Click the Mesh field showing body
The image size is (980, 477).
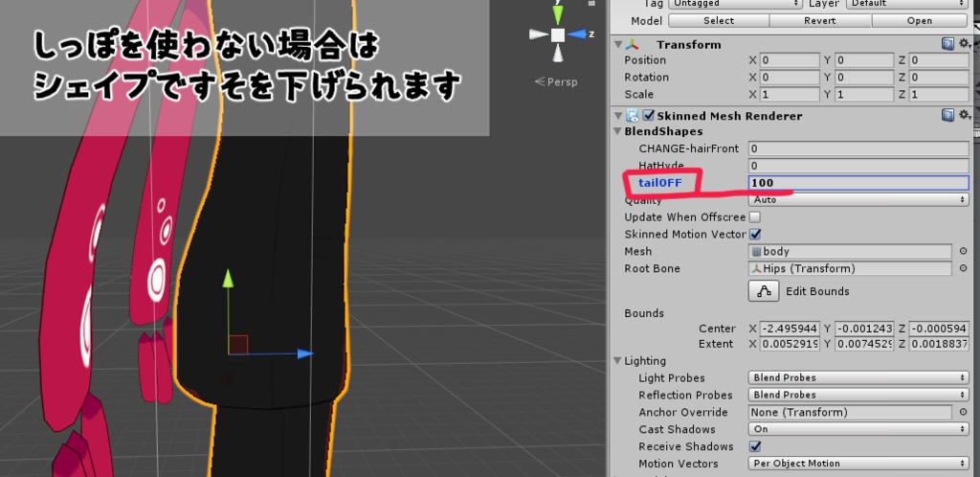850,251
